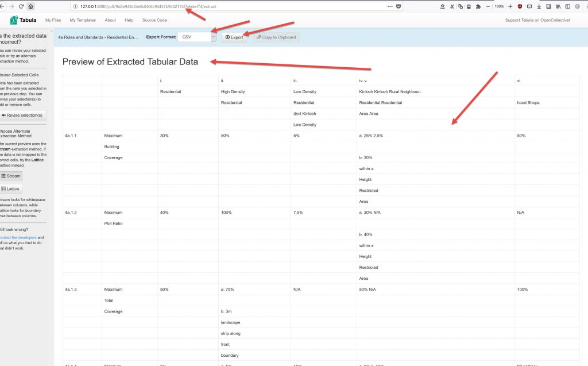
Task: Open the browser extensions puzzle icon
Action: (478, 6)
